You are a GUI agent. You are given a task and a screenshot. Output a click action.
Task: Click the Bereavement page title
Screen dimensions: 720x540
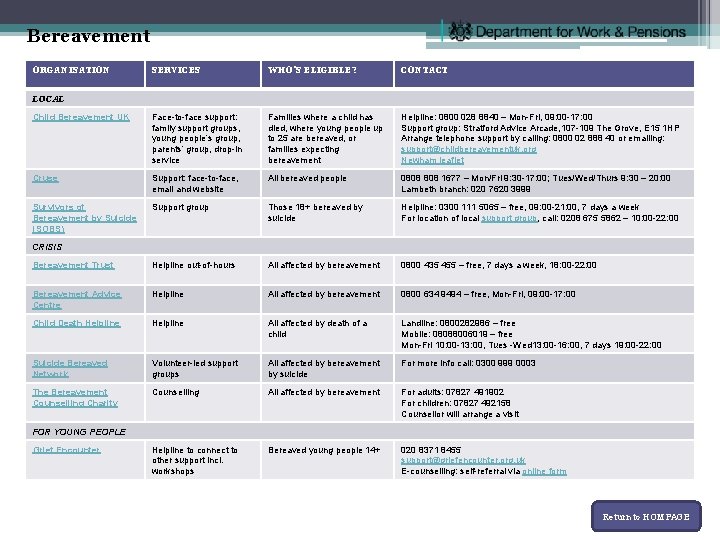pos(89,35)
